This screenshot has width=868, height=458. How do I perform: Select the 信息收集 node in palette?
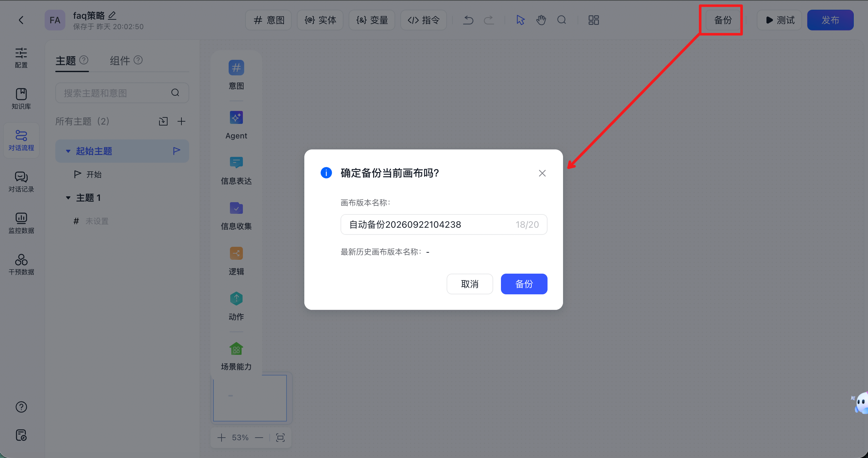point(236,216)
